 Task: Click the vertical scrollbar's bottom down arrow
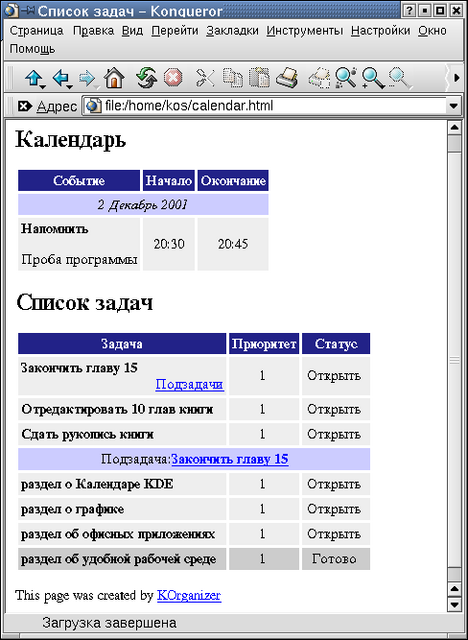click(x=454, y=604)
